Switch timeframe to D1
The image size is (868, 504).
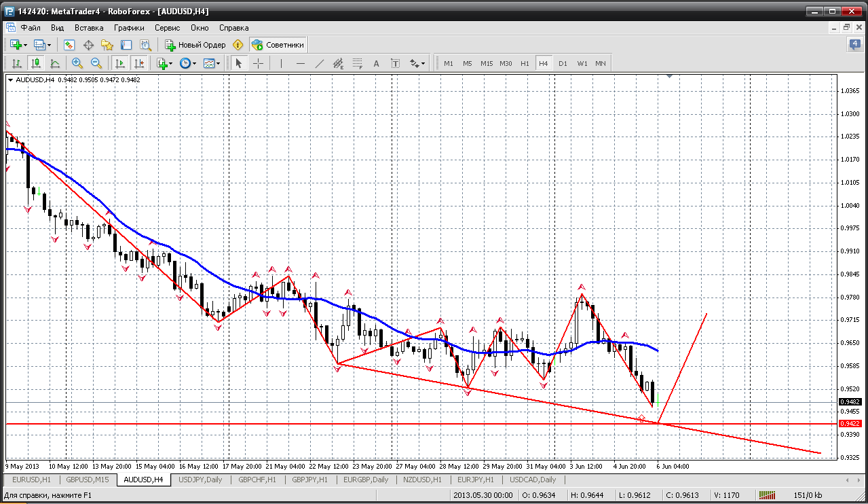click(x=563, y=63)
